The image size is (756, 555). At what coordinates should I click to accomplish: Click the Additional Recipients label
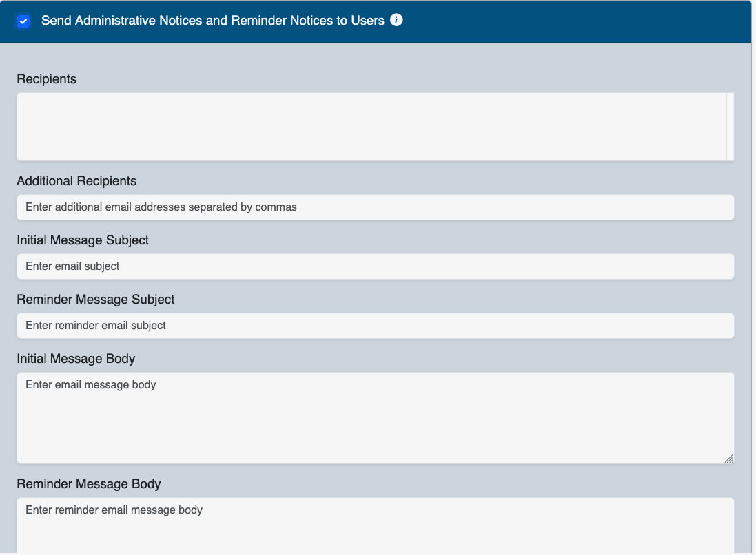(x=76, y=181)
